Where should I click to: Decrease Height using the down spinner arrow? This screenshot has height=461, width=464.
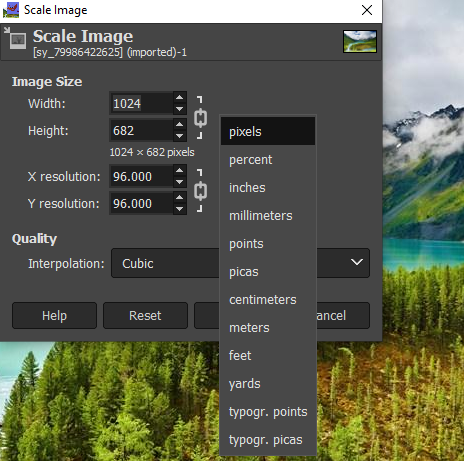point(180,136)
